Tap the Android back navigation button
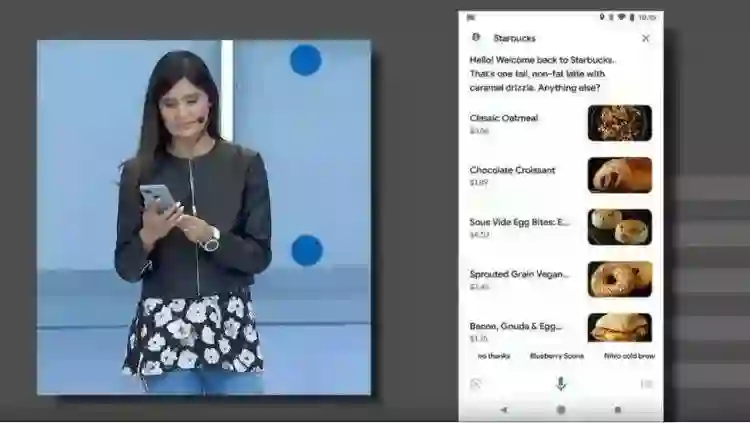This screenshot has height=423, width=750. point(504,410)
